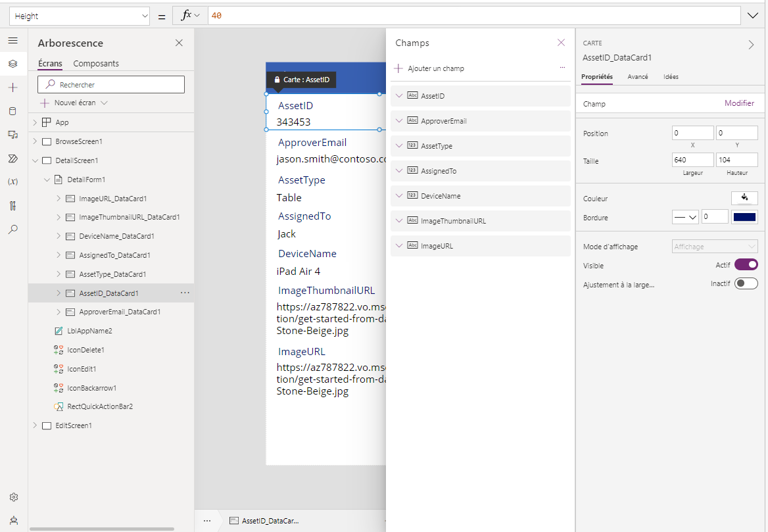Click the Modifier link for Champ
The image size is (768, 532).
click(x=739, y=103)
